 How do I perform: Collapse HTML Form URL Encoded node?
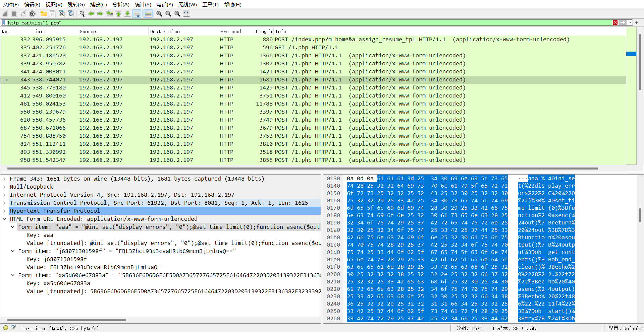coord(4,219)
